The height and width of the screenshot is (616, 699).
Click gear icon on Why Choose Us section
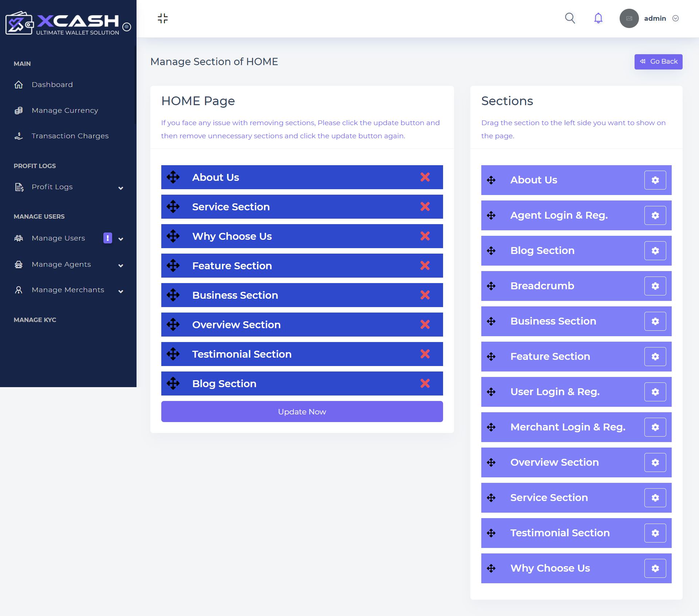[x=655, y=568]
